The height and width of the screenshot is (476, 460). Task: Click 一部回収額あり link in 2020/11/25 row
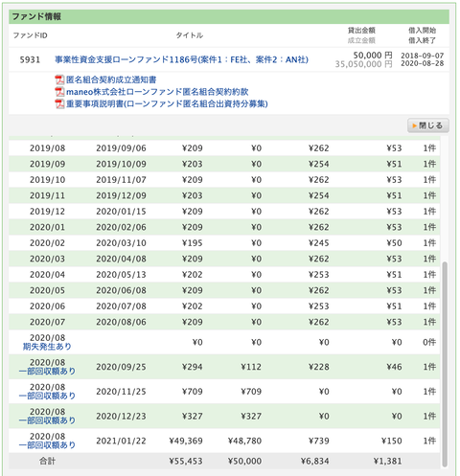[x=47, y=396]
